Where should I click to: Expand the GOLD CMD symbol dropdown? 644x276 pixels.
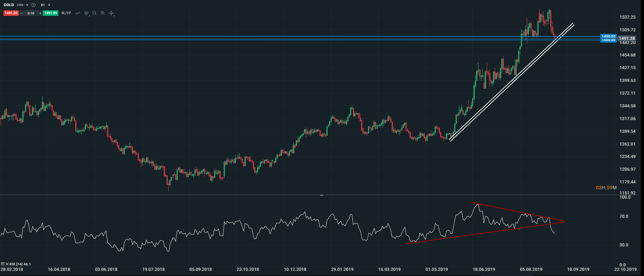click(x=27, y=5)
